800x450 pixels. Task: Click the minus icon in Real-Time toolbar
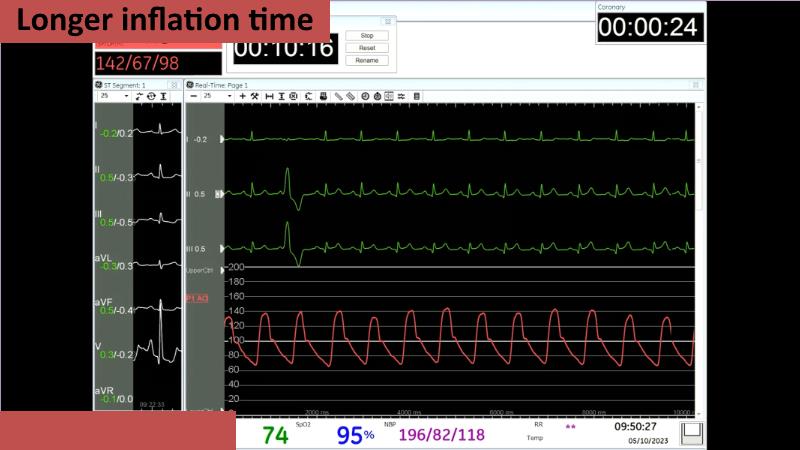click(x=193, y=96)
